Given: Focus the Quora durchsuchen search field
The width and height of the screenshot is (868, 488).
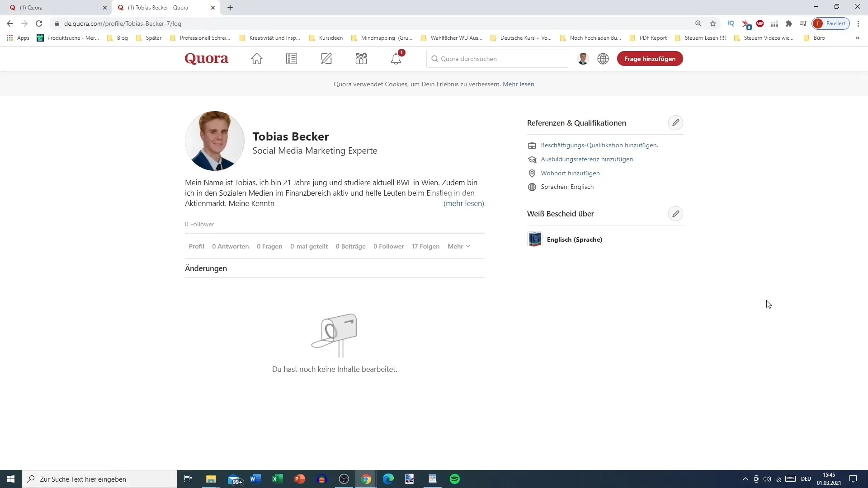Looking at the screenshot, I should click(x=497, y=59).
